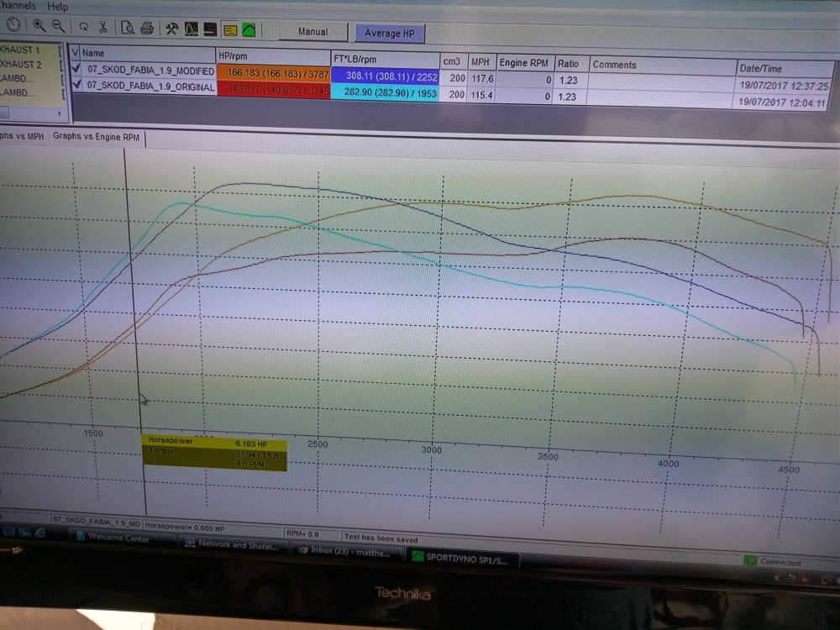Toggle the yellow notes panel icon
Screen dimensions: 840x630
[230, 30]
